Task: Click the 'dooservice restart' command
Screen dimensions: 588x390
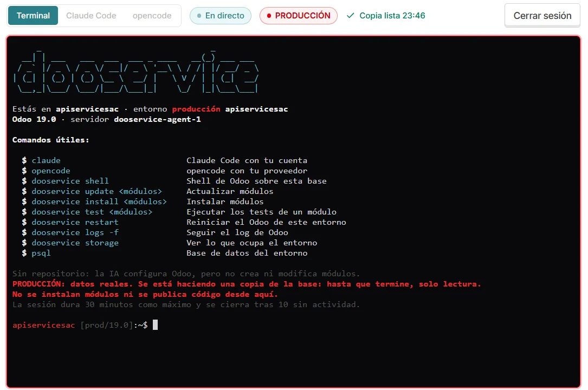Action: [x=75, y=222]
